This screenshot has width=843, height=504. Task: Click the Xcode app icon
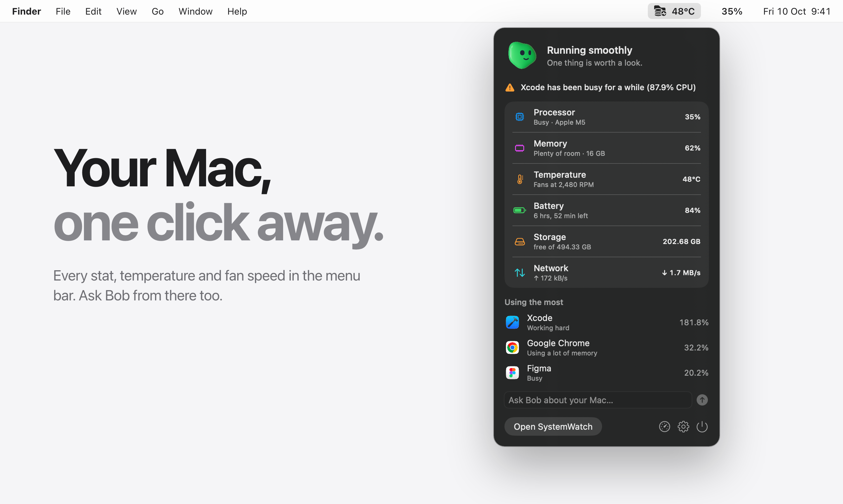coord(512,322)
